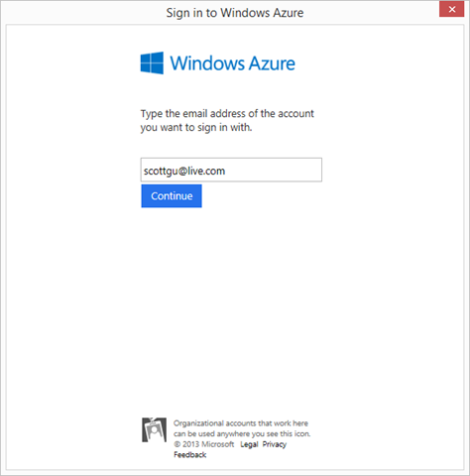Screen dimensions: 470x476
Task: Click the 'Organizational accounts that work here' text
Action: [241, 423]
